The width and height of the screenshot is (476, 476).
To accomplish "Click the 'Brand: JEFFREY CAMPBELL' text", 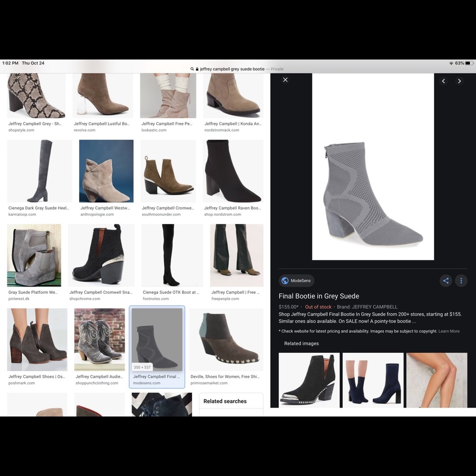I will [x=367, y=307].
